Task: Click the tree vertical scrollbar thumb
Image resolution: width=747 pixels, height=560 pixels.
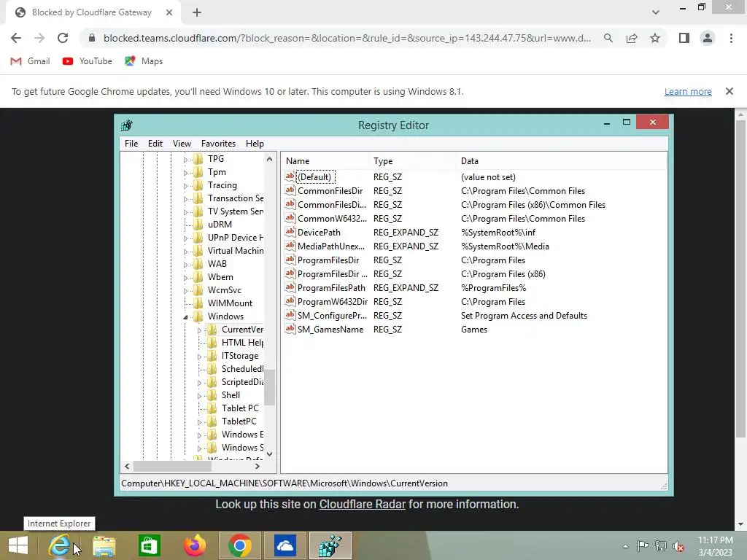Action: 270,388
